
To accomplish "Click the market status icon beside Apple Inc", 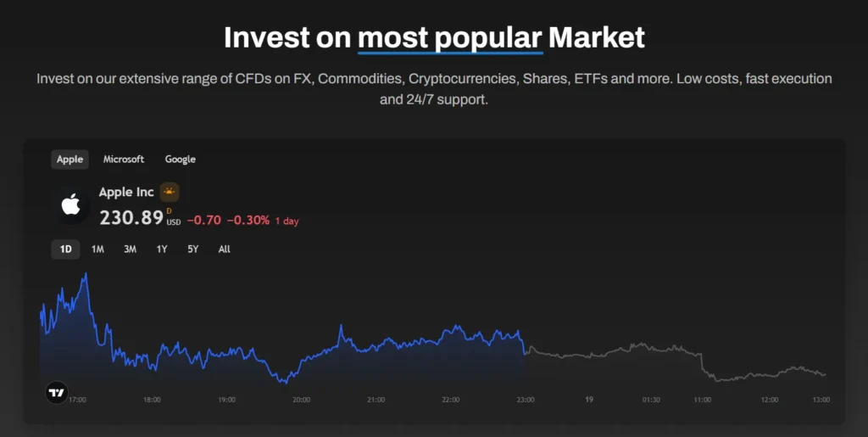I will 170,193.
